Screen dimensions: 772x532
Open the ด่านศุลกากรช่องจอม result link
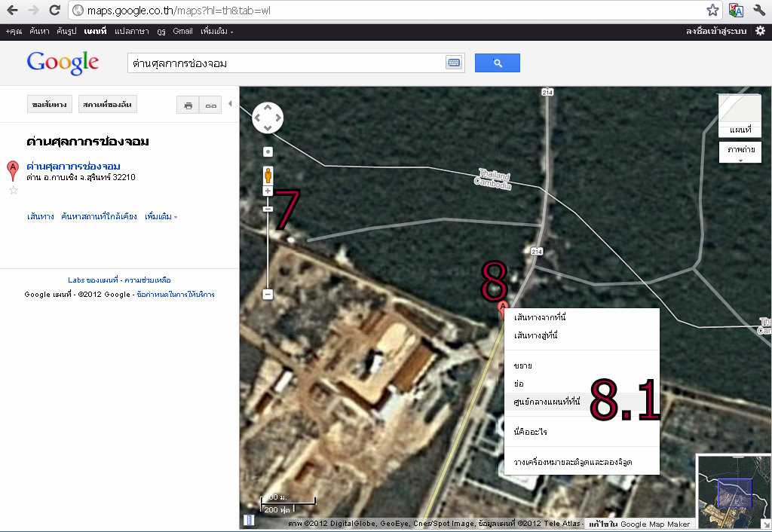tap(73, 167)
